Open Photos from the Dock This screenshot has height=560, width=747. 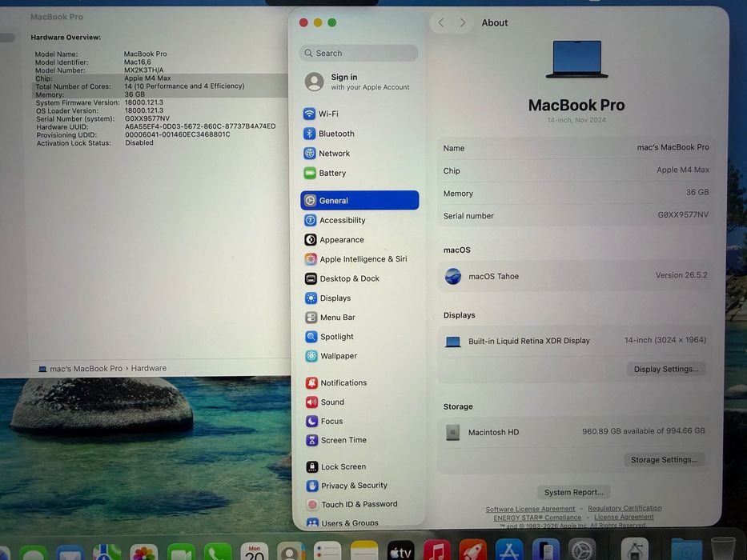144,552
